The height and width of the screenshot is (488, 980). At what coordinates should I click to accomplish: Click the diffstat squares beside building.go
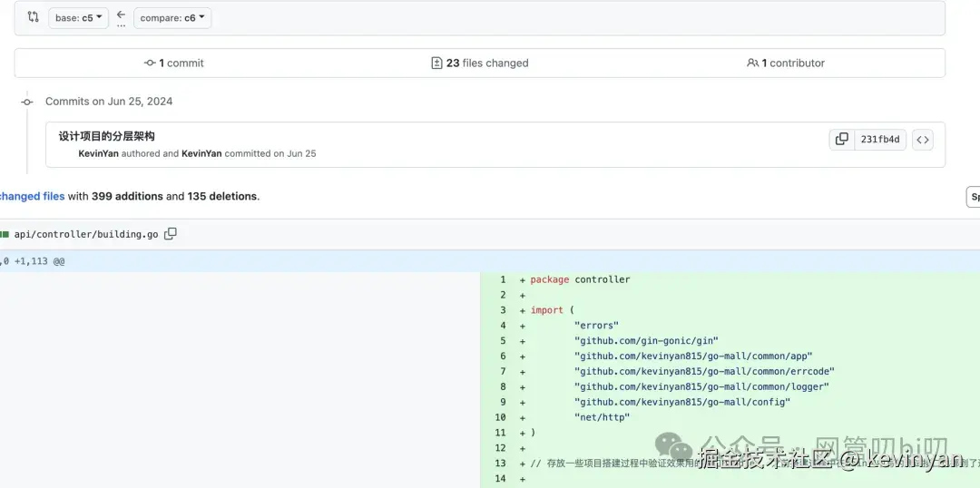pos(5,235)
